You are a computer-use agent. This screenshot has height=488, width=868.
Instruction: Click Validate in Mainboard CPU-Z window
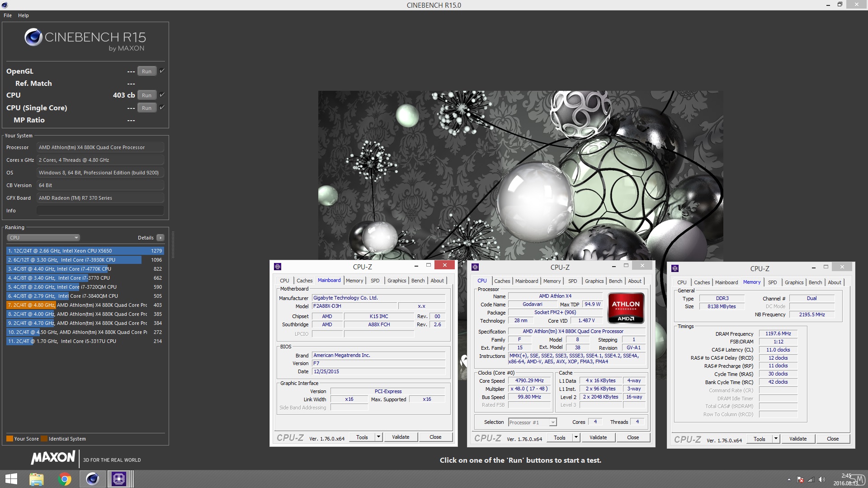click(x=401, y=437)
